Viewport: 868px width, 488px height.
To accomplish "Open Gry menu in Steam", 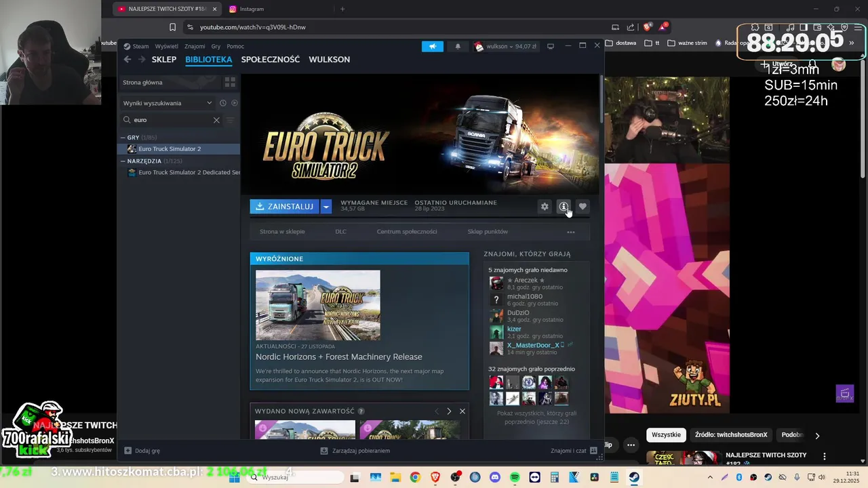I will [x=216, y=46].
